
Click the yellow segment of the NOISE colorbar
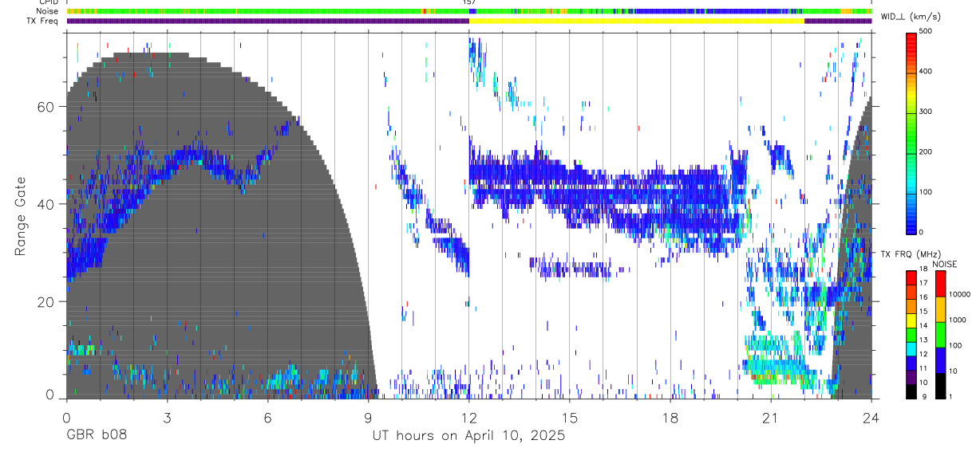pyautogui.click(x=940, y=309)
